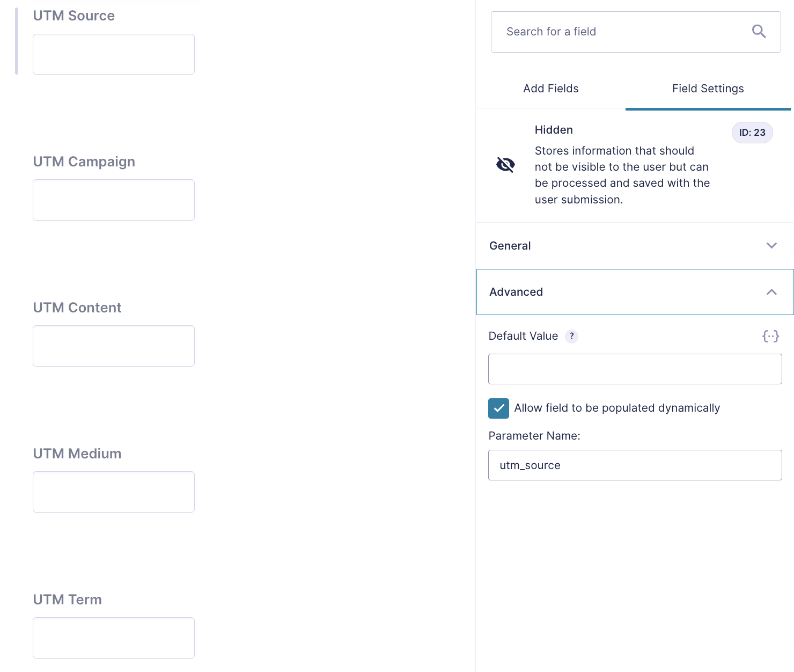Click the General section expand chevron
The image size is (794, 672).
coord(771,245)
